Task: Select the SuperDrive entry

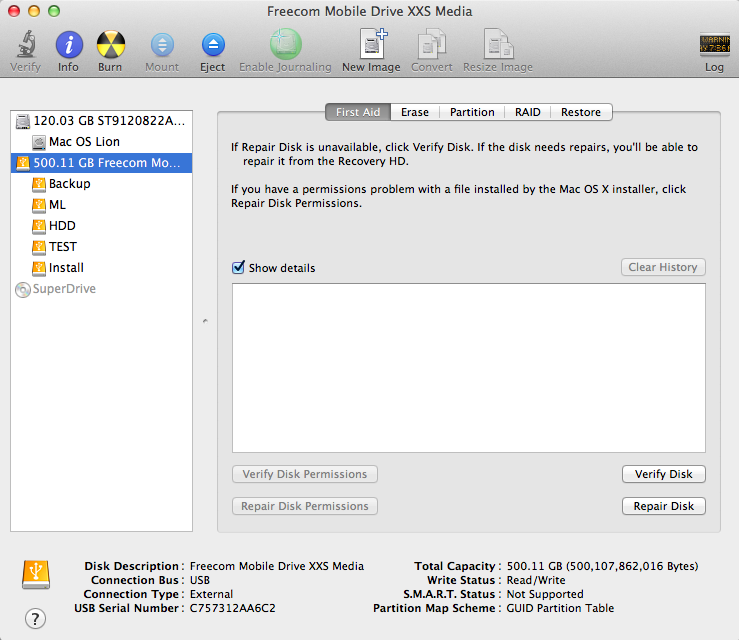Action: click(101, 289)
